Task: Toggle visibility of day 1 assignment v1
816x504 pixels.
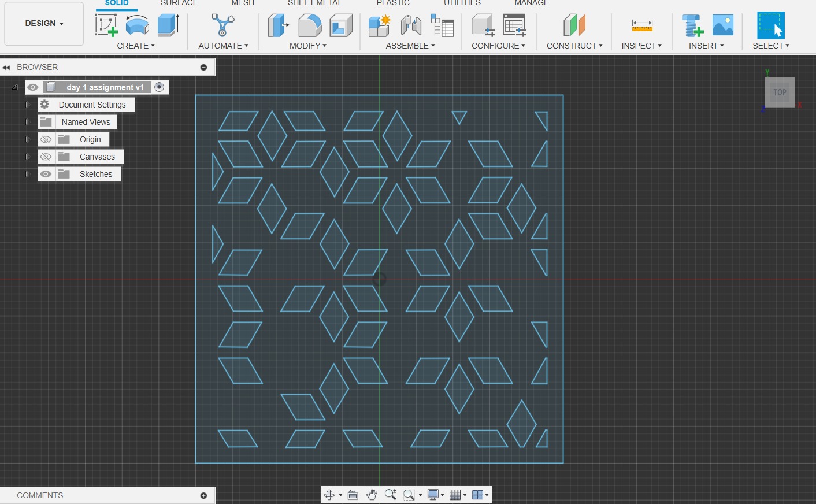Action: [x=33, y=87]
